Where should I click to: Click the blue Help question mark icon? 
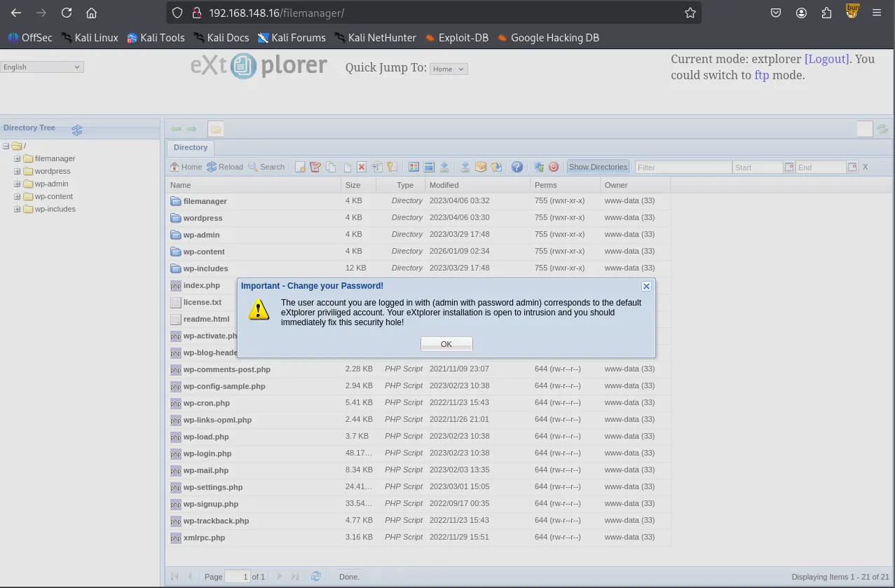tap(517, 167)
